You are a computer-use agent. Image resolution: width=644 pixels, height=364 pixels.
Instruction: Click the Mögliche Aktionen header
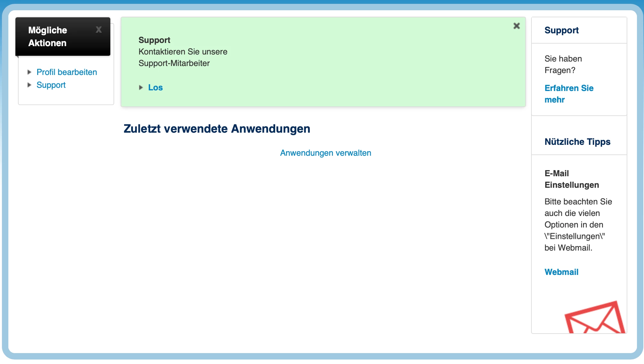tap(48, 37)
